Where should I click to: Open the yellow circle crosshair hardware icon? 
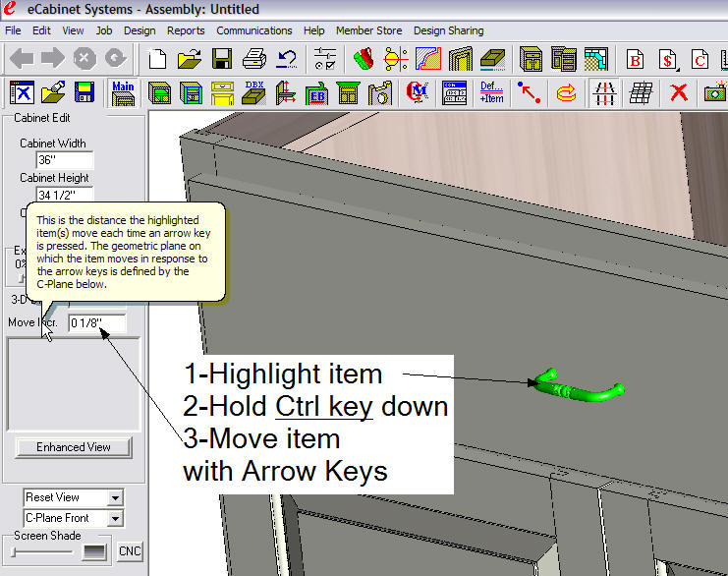click(x=395, y=59)
